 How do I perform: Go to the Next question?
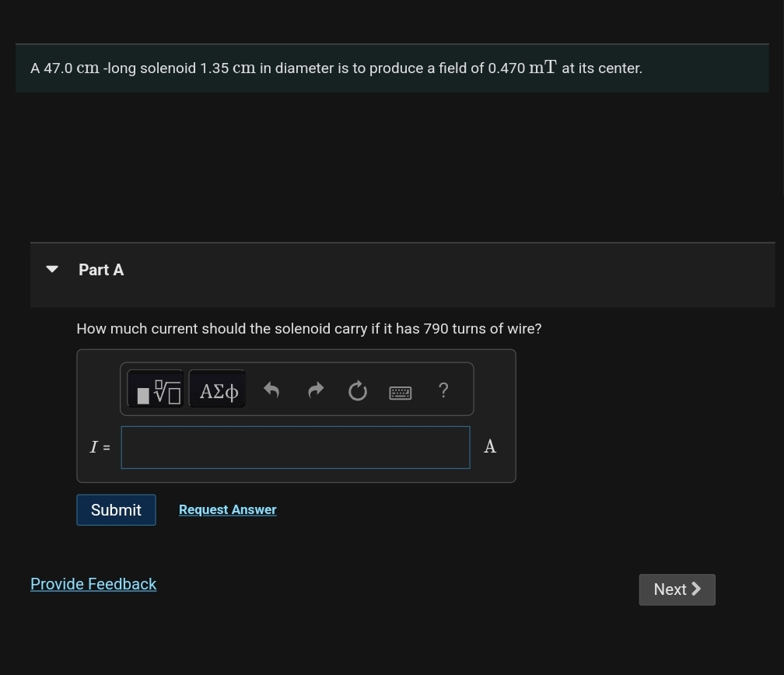[x=677, y=589]
